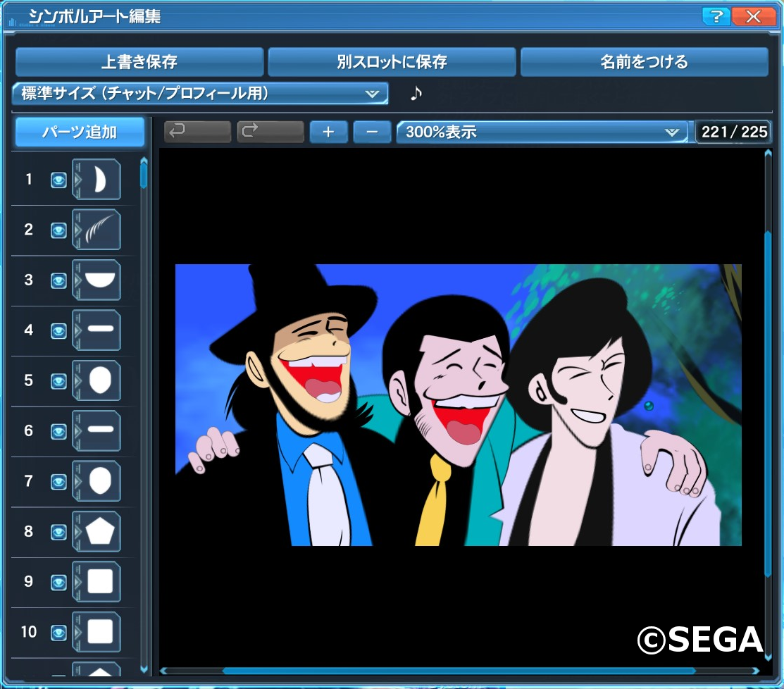Toggle visibility eye for layer 9

[x=58, y=583]
